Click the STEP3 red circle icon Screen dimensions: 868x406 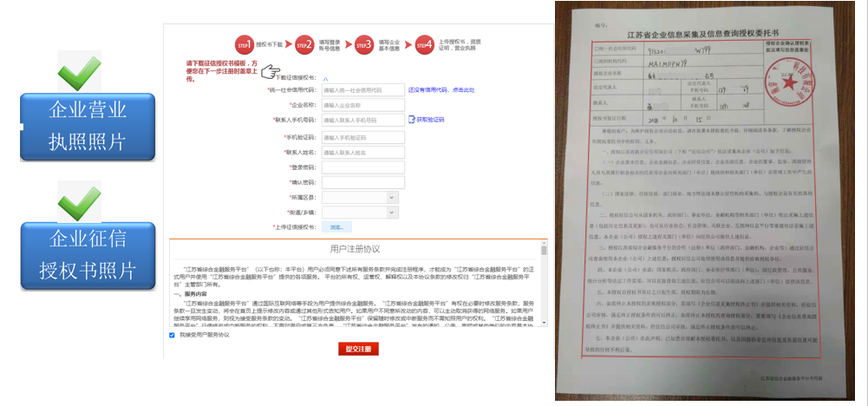coord(364,43)
